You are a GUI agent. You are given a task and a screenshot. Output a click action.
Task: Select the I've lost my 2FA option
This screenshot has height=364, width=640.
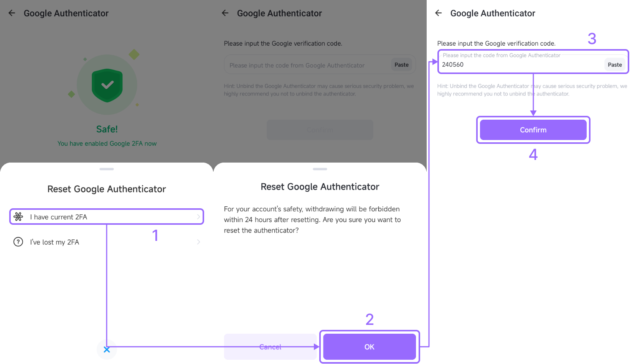click(107, 242)
